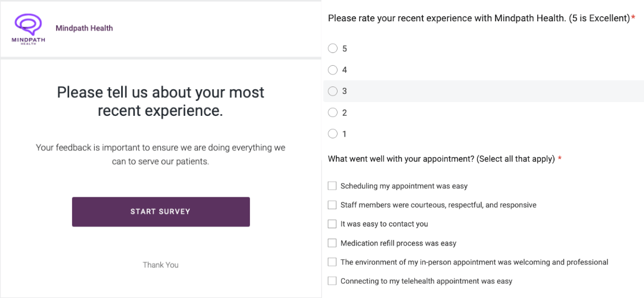Click the feedback importance description paragraph
This screenshot has height=298, width=644.
point(160,154)
